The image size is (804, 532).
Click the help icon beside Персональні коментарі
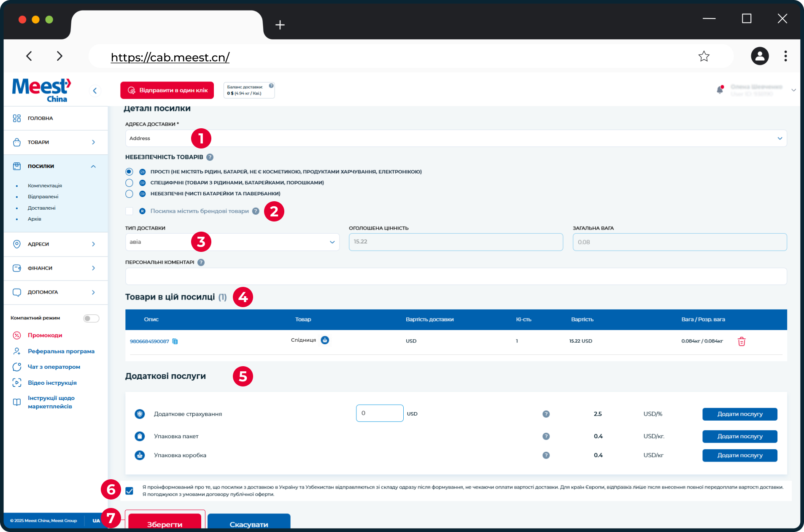201,262
